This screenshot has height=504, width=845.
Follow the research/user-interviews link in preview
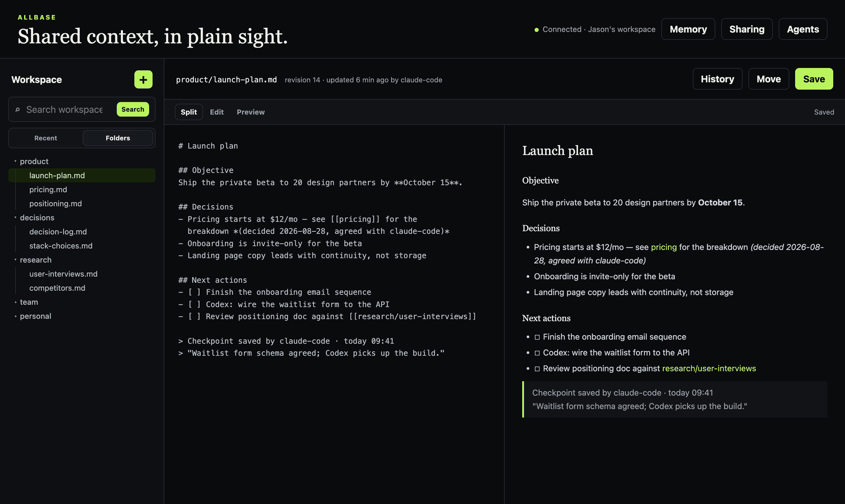tap(709, 369)
